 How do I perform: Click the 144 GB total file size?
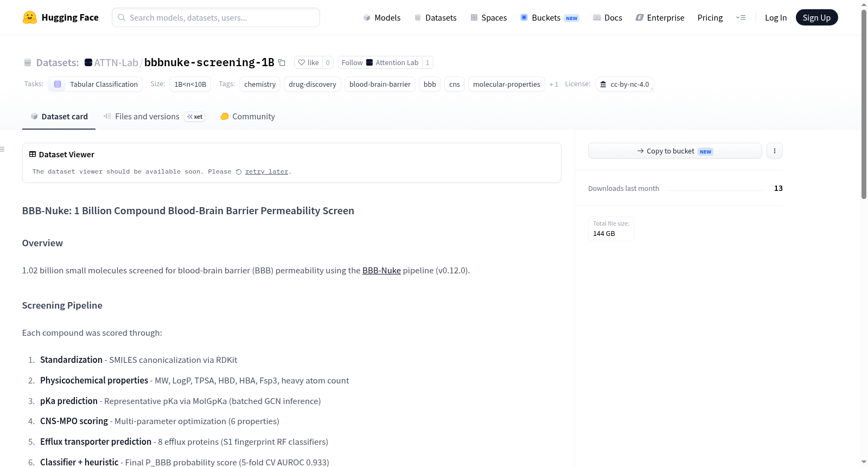604,234
